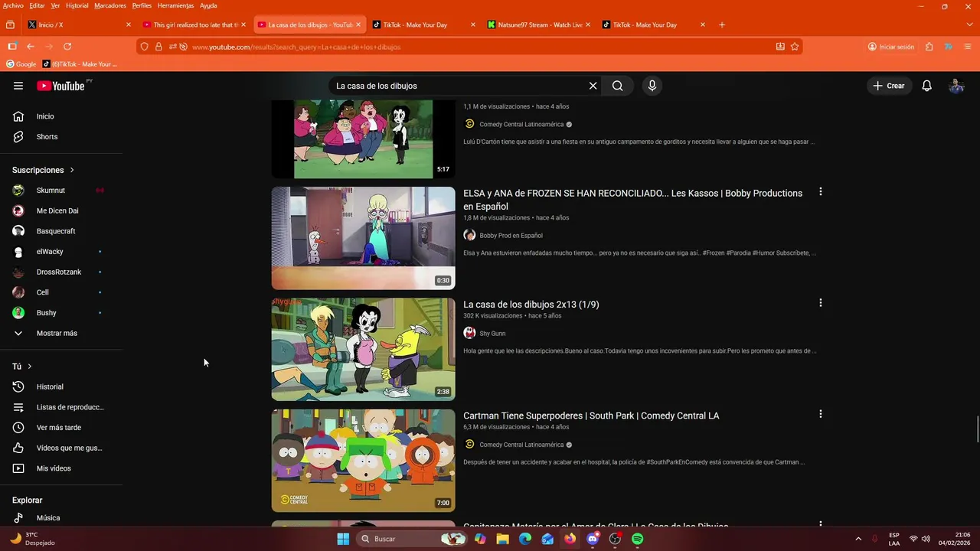Run the search with the magnifier button
This screenshot has width=980, height=551.
[618, 86]
